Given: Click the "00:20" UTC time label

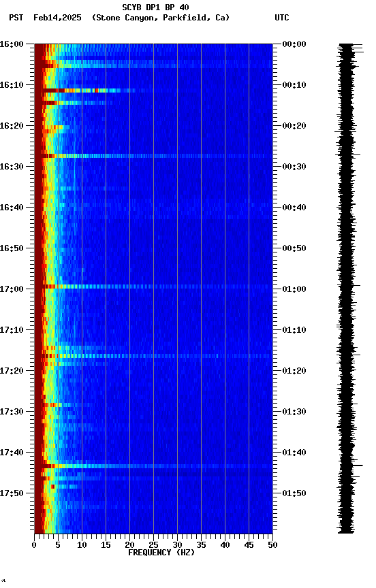Looking at the screenshot, I should click(294, 126).
